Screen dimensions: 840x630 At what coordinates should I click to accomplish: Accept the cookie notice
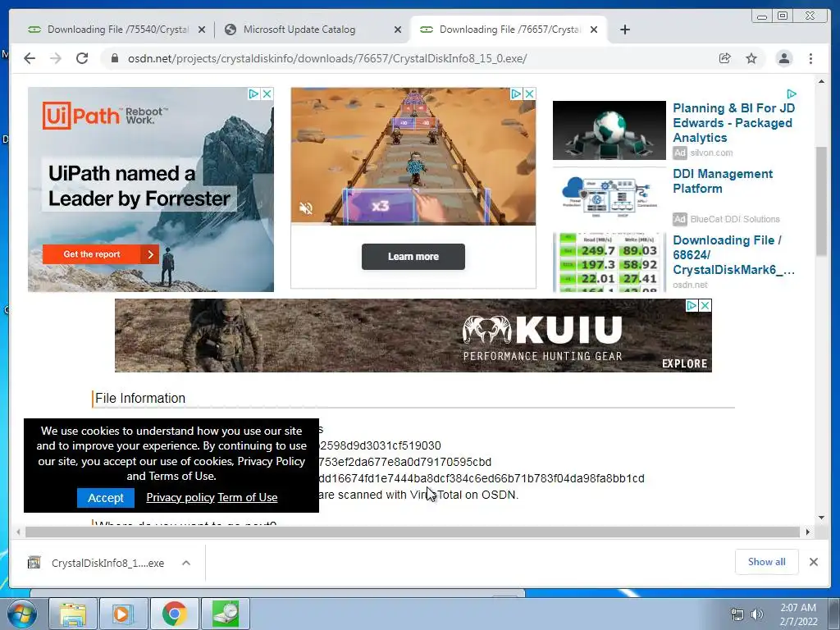point(106,498)
